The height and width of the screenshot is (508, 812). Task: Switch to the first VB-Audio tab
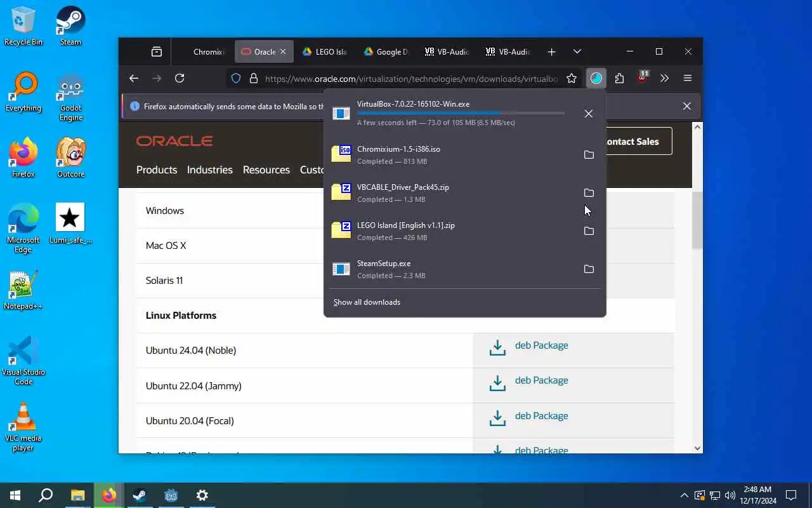447,52
